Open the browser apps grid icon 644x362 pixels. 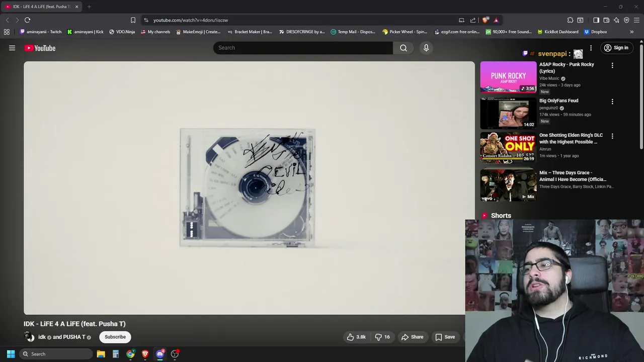(7, 32)
